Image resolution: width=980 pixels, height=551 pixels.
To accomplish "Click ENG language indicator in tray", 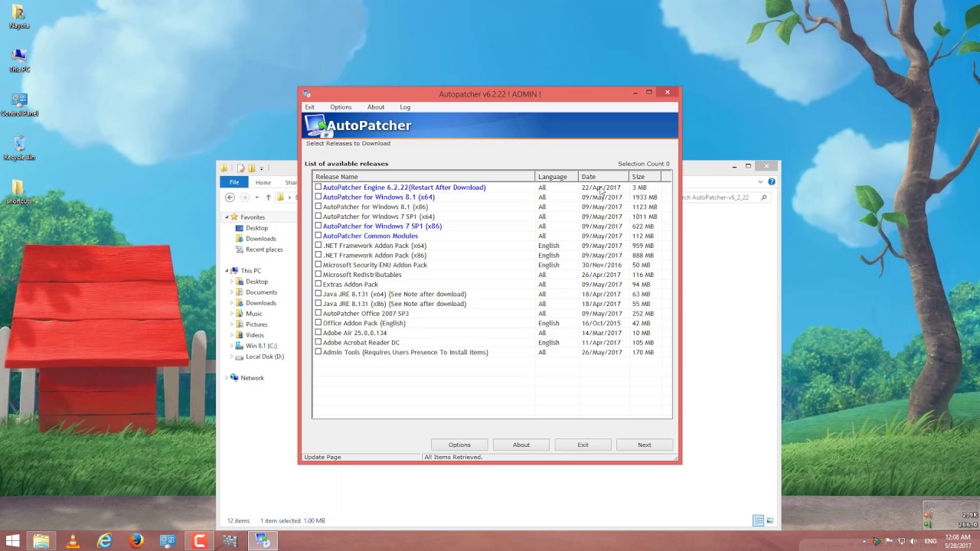I will (930, 541).
